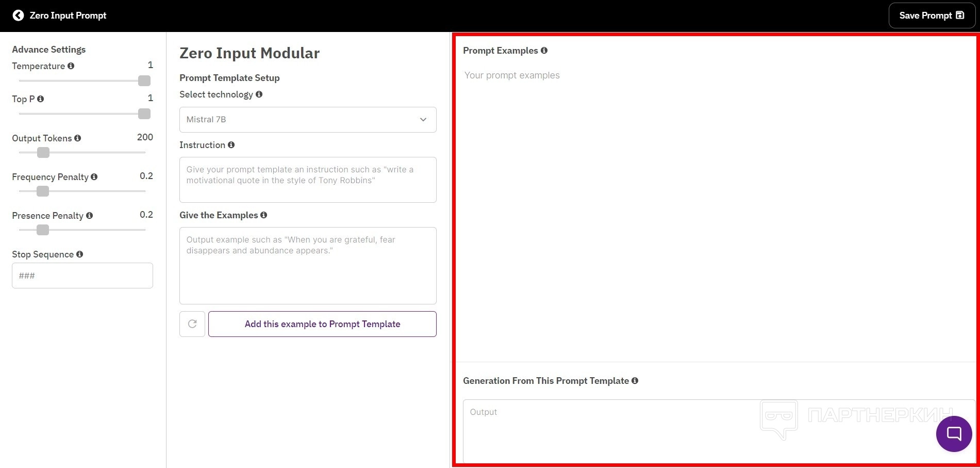
Task: Click the Frequency Penalty info icon
Action: tap(94, 177)
